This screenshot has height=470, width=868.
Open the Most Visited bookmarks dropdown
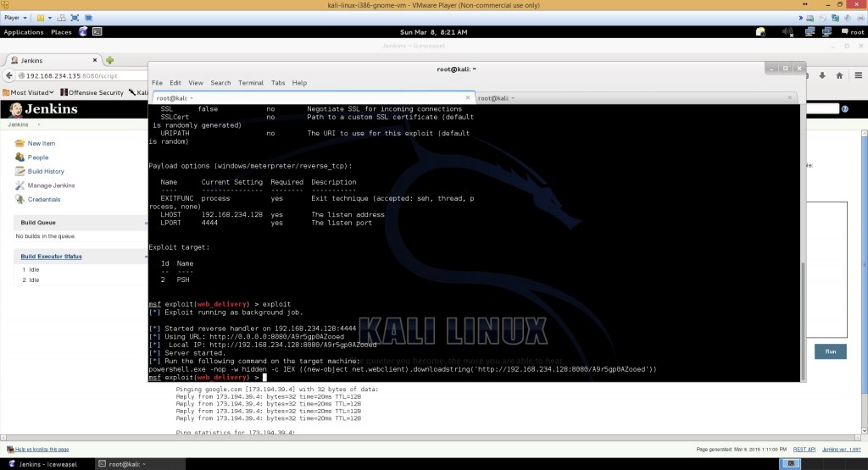(x=28, y=92)
